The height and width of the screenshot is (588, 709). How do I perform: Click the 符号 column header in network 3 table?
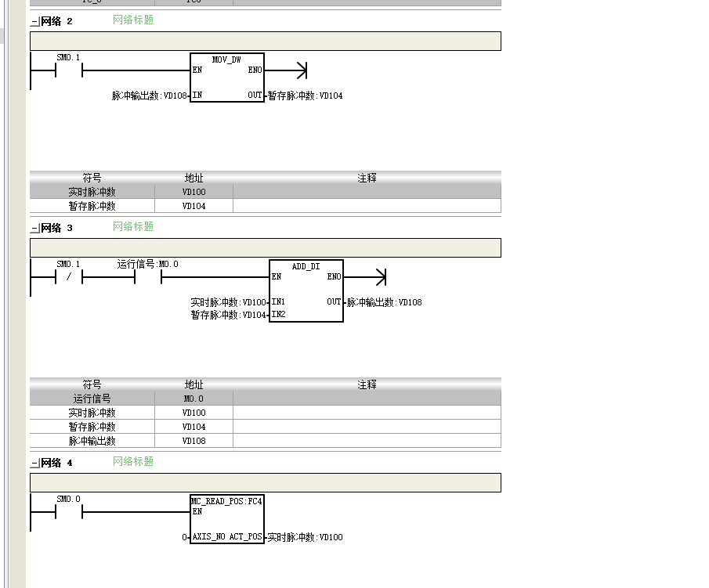click(92, 384)
